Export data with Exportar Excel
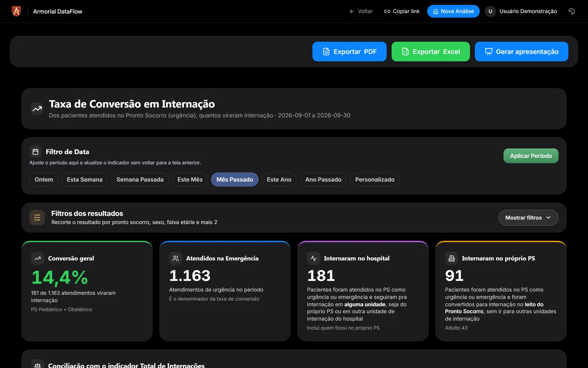The width and height of the screenshot is (588, 368). [431, 52]
